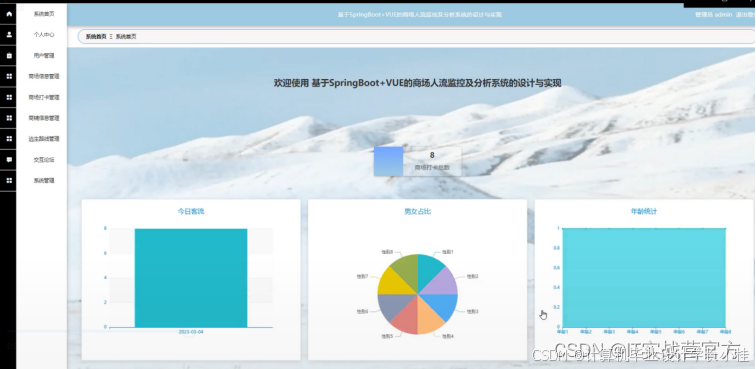Click the 商场打卡总数 label

432,168
